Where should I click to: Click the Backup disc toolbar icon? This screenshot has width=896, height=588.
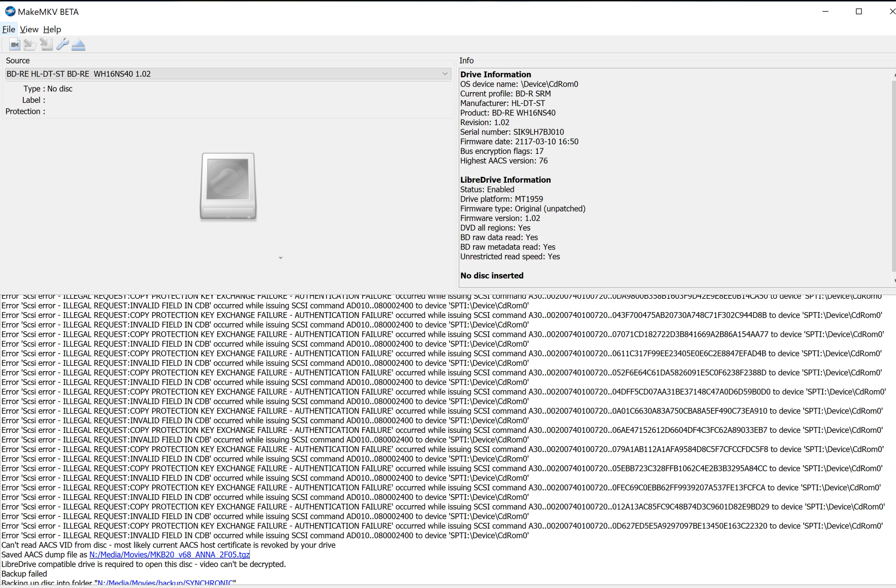click(46, 44)
